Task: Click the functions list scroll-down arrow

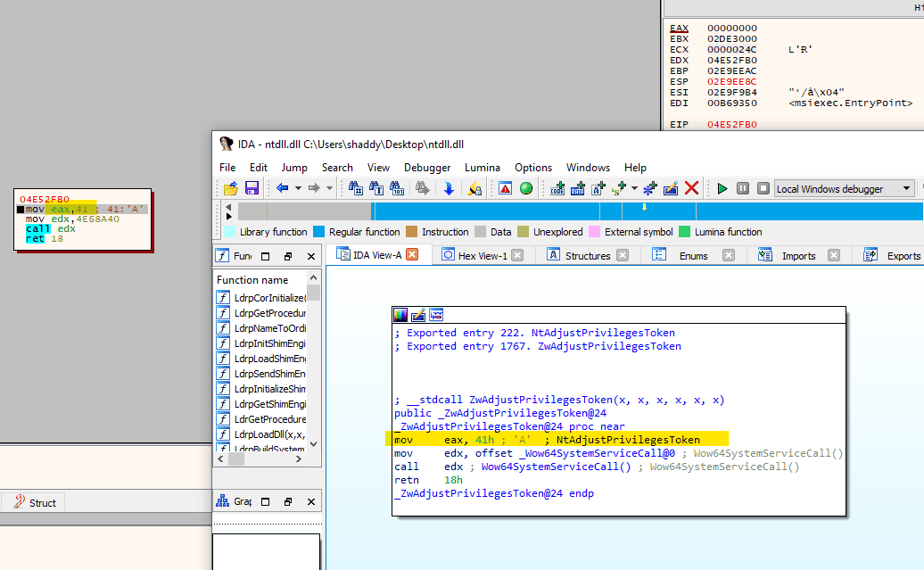Action: click(x=314, y=444)
